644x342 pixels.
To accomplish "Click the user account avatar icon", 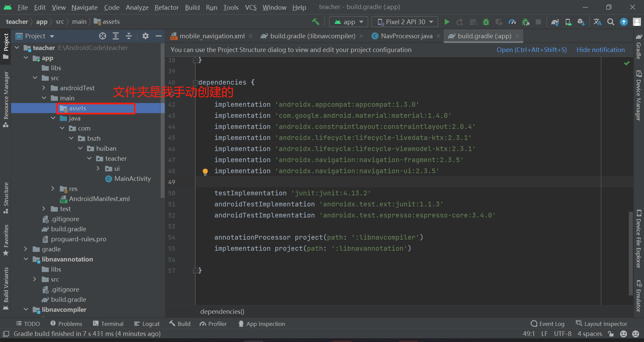I will point(637,22).
